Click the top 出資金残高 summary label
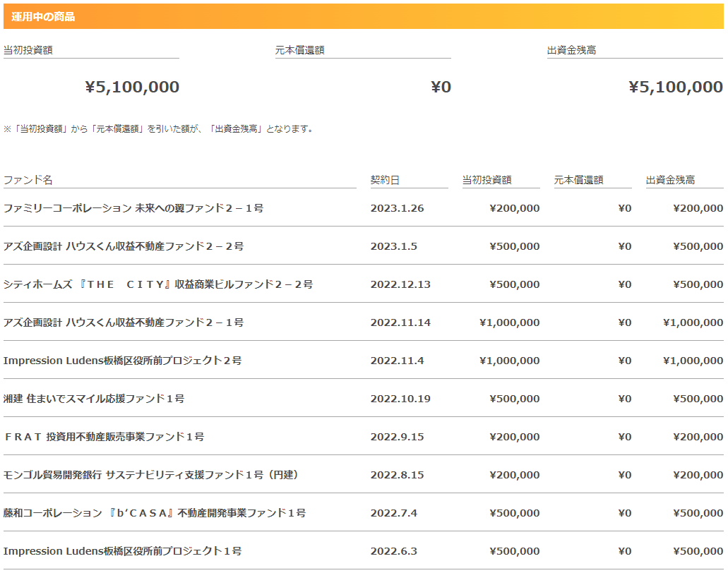The height and width of the screenshot is (573, 728). coord(571,50)
